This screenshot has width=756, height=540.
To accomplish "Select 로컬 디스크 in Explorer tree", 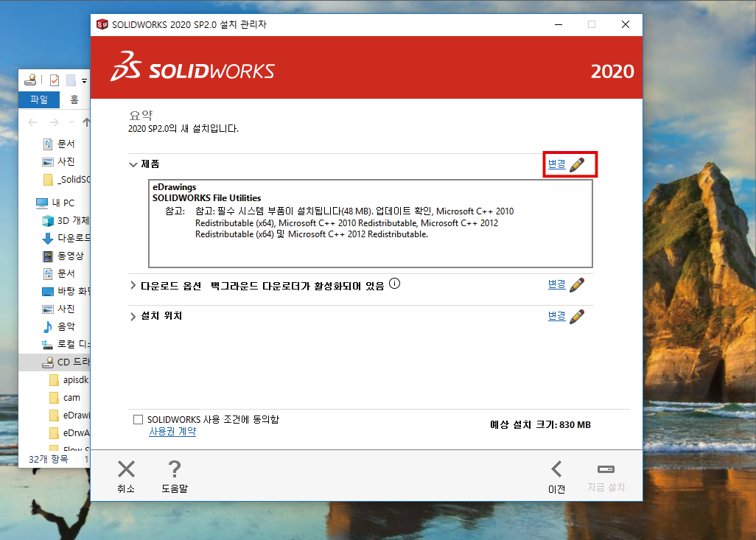I will [66, 344].
